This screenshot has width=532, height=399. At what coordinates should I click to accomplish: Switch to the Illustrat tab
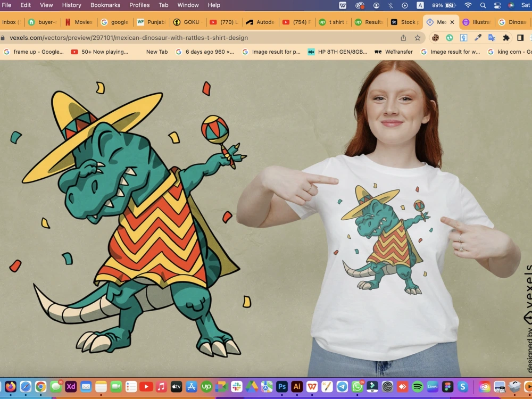click(x=478, y=22)
